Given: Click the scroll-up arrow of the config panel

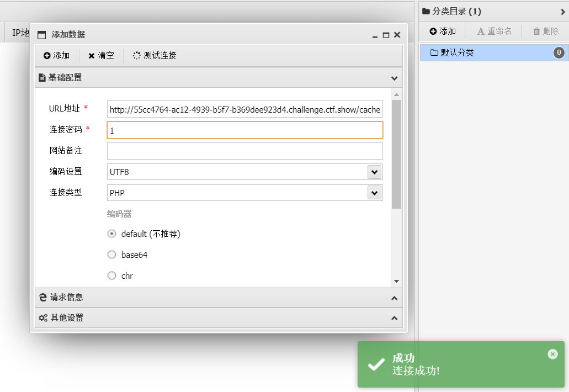Looking at the screenshot, I should click(x=396, y=95).
